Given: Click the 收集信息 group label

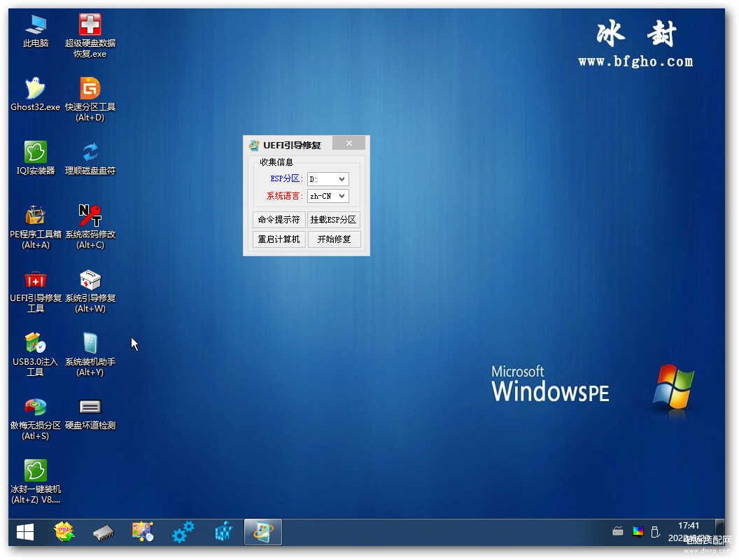Looking at the screenshot, I should click(x=276, y=162).
